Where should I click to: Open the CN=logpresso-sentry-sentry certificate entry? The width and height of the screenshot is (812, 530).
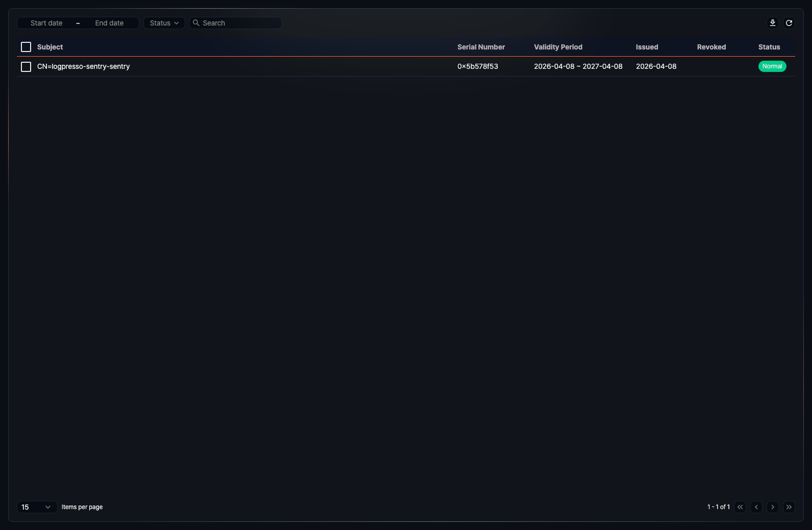(84, 66)
